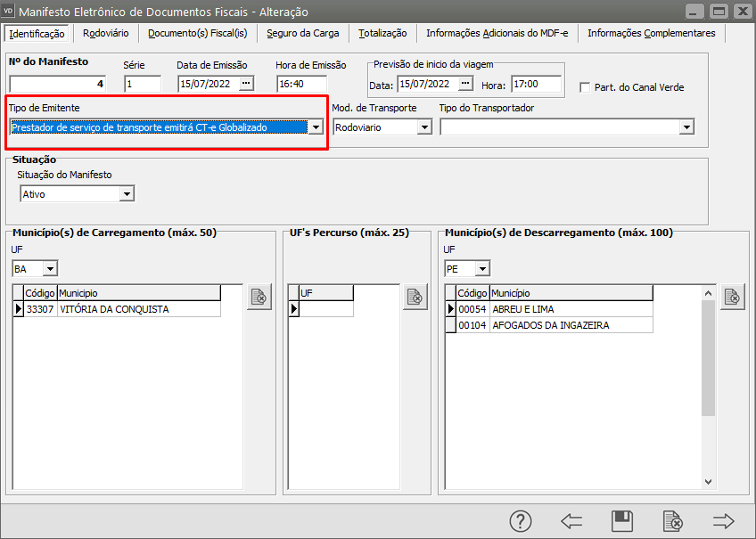
Task: Enable the Part. do Canal Verde checkbox
Action: (x=586, y=87)
